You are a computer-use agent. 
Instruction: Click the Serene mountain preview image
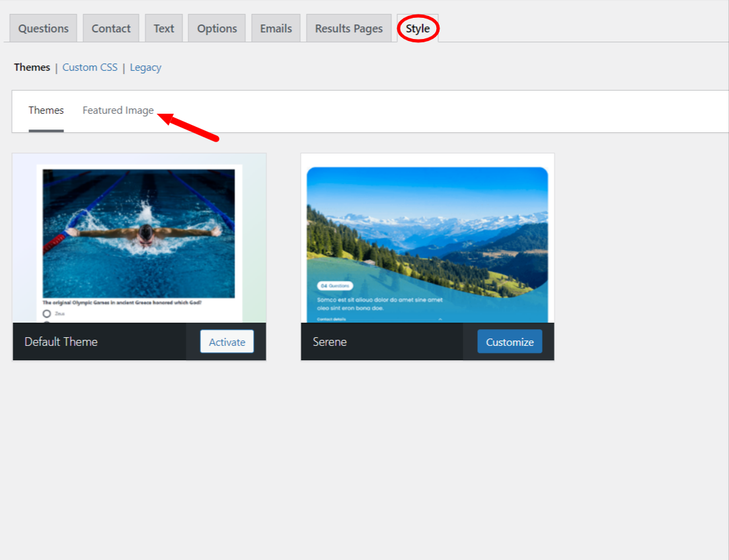point(427,225)
